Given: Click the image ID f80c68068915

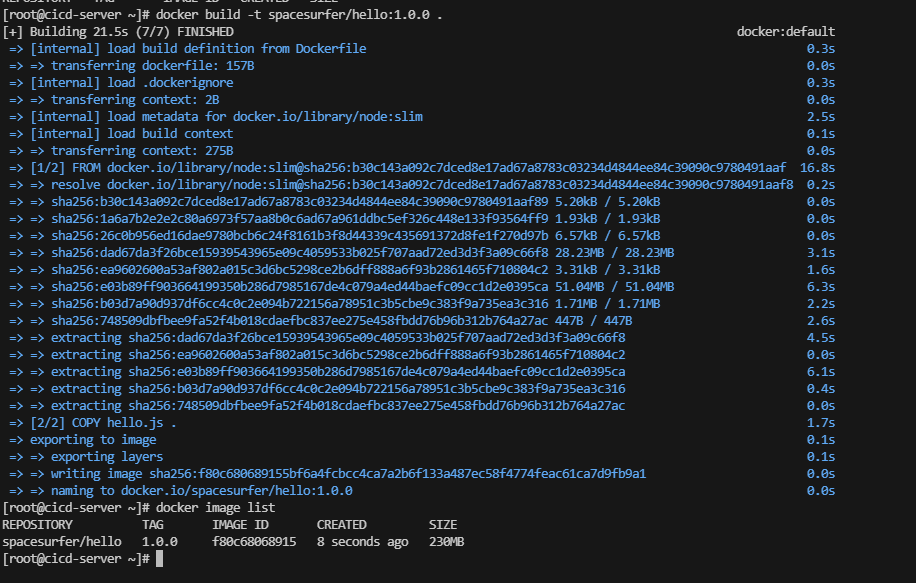Looking at the screenshot, I should click(253, 541).
